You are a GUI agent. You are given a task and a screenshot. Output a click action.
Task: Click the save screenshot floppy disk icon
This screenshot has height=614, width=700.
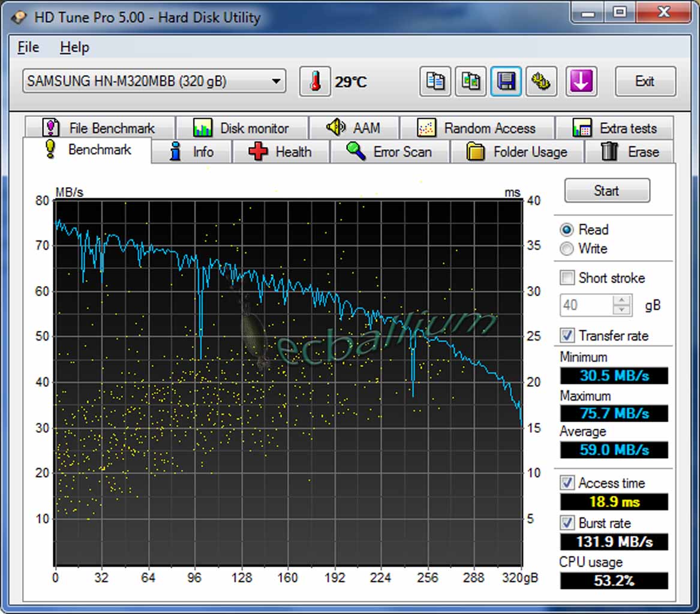[506, 82]
